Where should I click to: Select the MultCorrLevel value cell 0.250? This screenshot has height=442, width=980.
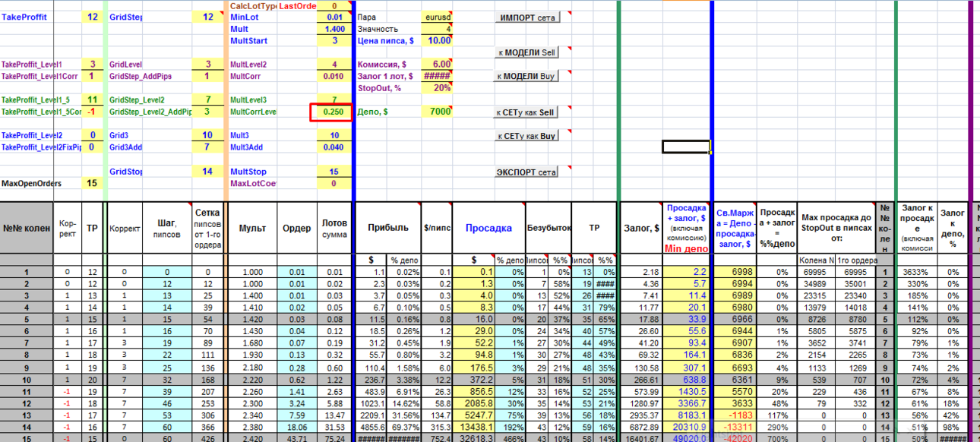click(x=334, y=112)
